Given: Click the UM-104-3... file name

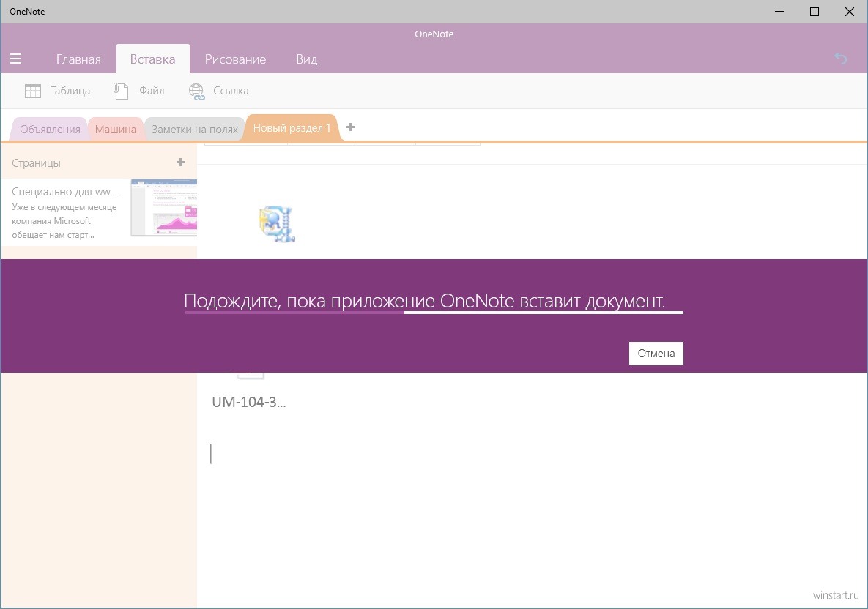Looking at the screenshot, I should point(249,402).
